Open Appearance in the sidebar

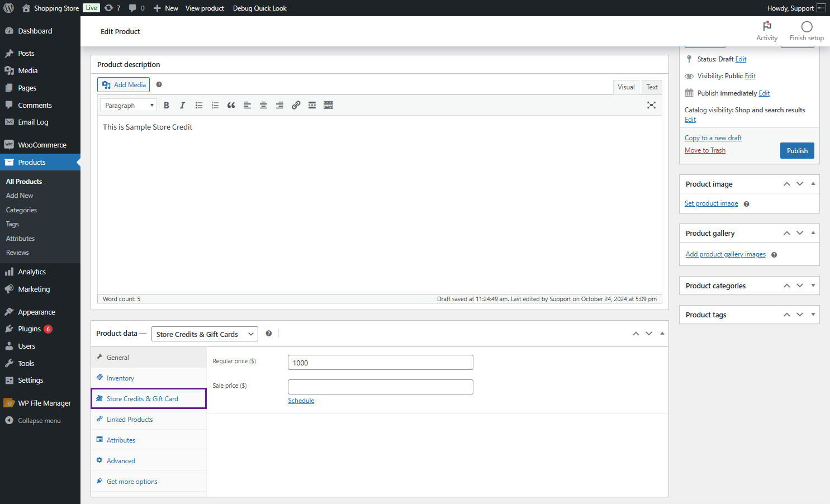coord(40,312)
